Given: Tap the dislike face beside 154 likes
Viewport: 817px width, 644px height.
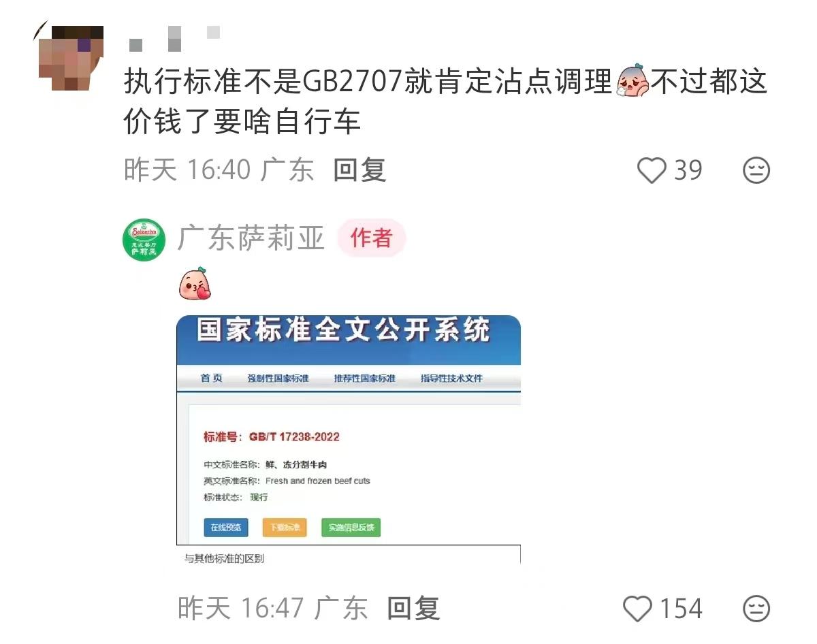Looking at the screenshot, I should tap(756, 608).
